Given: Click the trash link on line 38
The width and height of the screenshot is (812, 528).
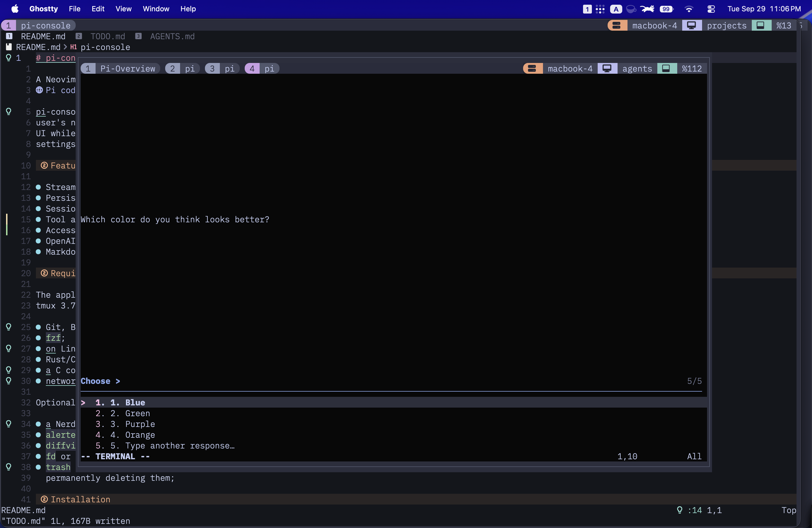Looking at the screenshot, I should [58, 467].
